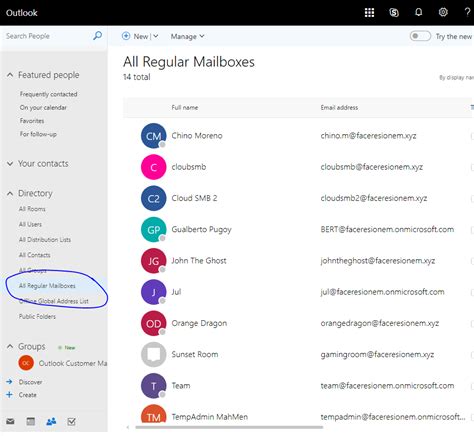Screen dimensions: 474x436
Task: Open the Manage dropdown menu
Action: pyautogui.click(x=187, y=36)
